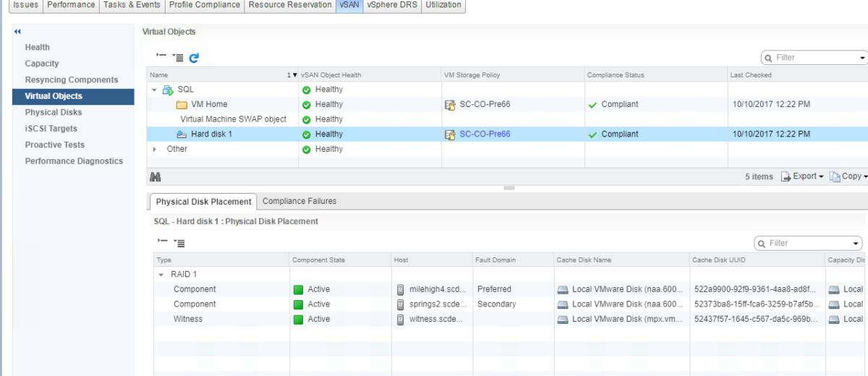
Task: Click the refresh icon above Virtual Objects table
Action: point(194,58)
